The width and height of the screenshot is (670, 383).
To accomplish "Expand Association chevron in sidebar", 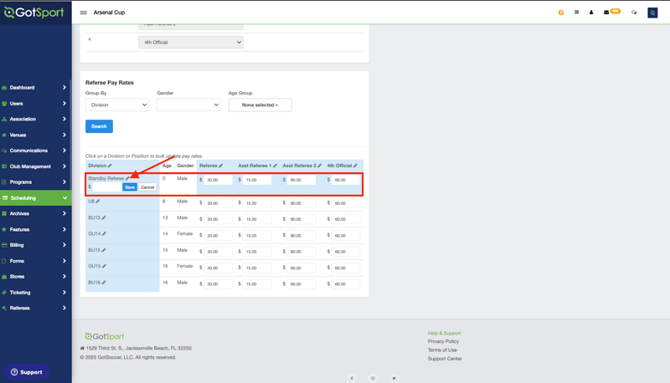I will point(64,119).
